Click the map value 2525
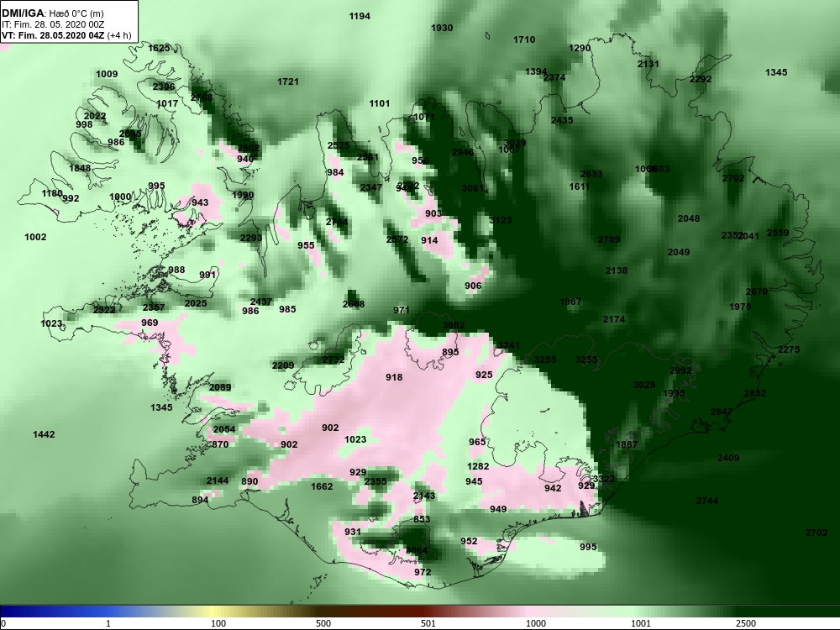840x630 pixels. pos(339,145)
